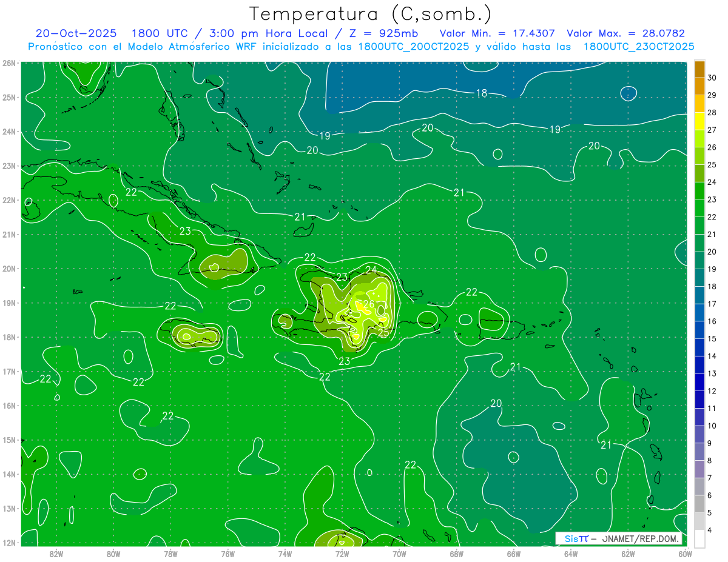
Task: Click the '66W' longitude axis label
Action: 514,554
